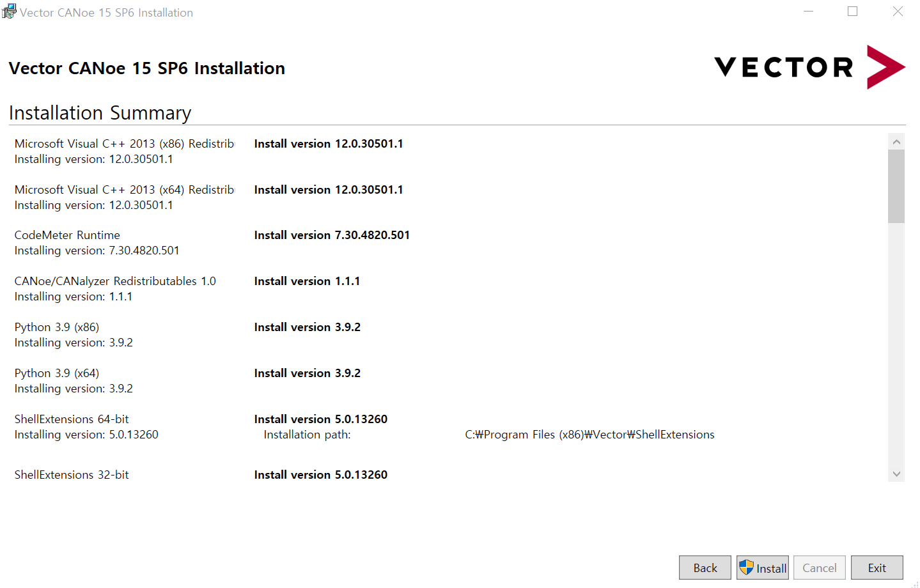Click the summary list scrollbar thumb
This screenshot has width=920, height=588.
pyautogui.click(x=896, y=186)
